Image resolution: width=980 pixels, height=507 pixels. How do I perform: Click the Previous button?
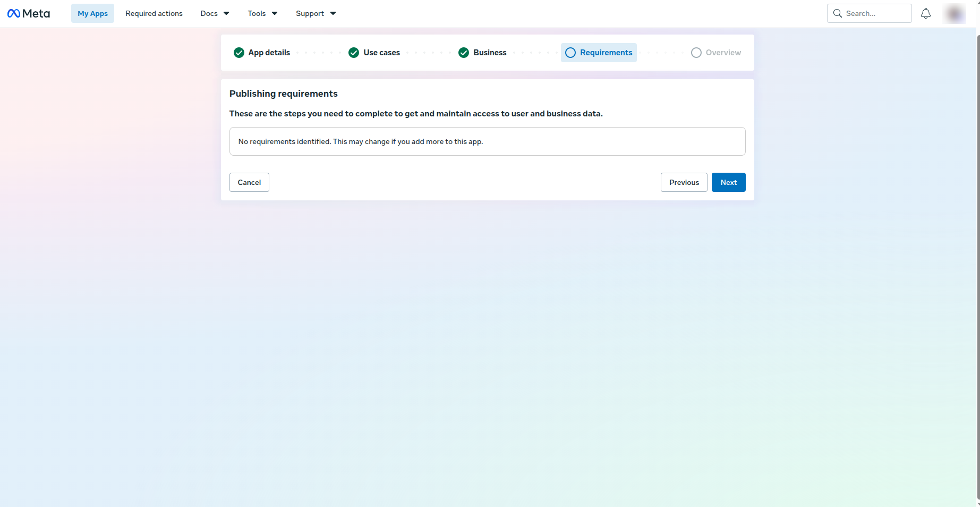(x=684, y=182)
